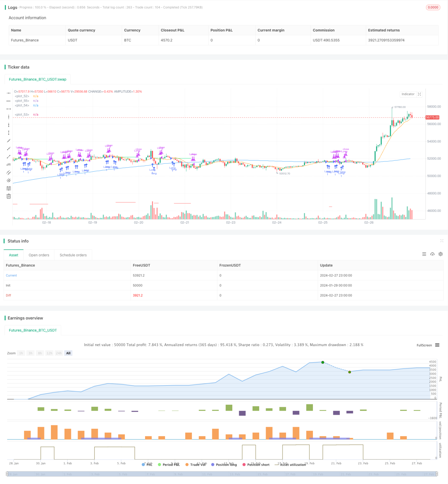The width and height of the screenshot is (448, 484).
Task: Open status info settings gear
Action: pos(440,254)
